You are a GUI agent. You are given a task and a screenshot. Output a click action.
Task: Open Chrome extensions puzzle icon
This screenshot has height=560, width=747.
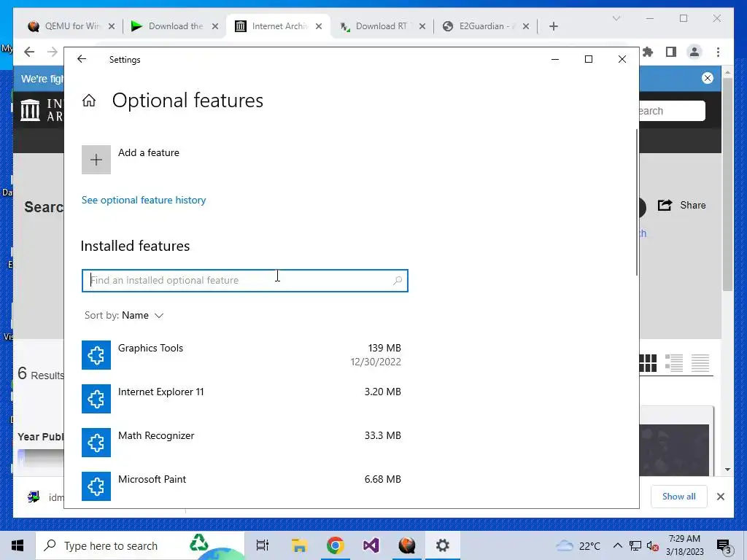pyautogui.click(x=648, y=52)
